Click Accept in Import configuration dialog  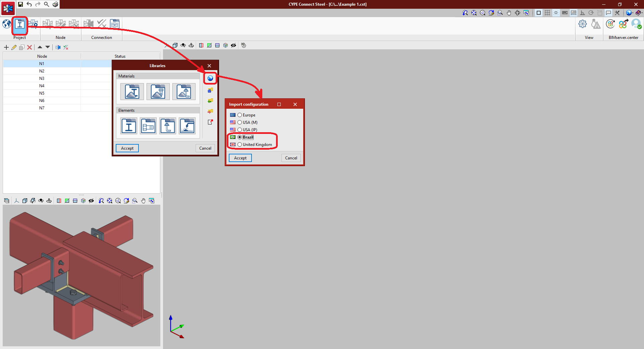(240, 158)
